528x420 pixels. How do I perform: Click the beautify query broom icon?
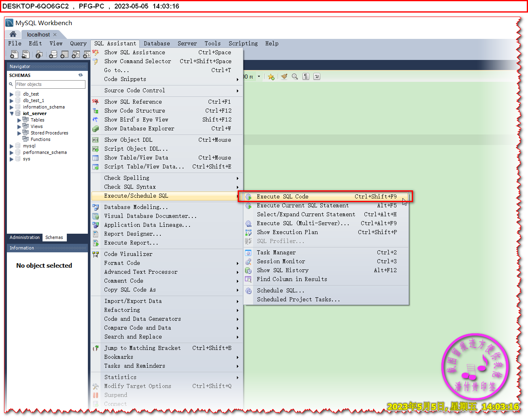(284, 77)
